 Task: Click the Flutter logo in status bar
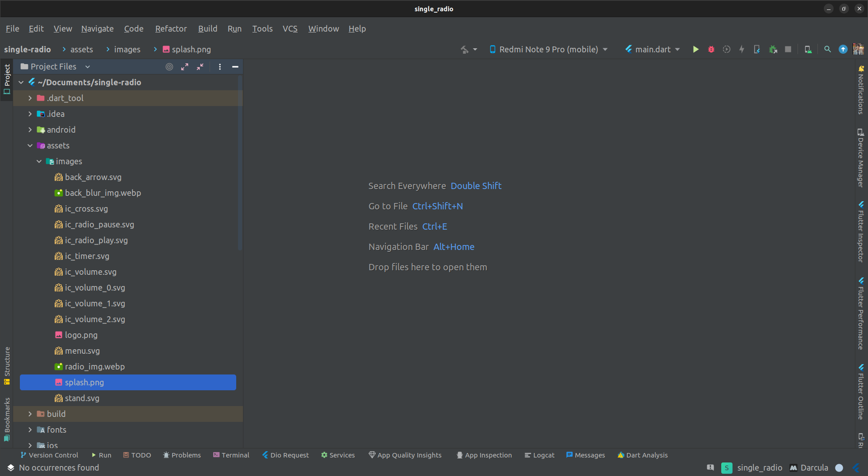[x=856, y=468]
